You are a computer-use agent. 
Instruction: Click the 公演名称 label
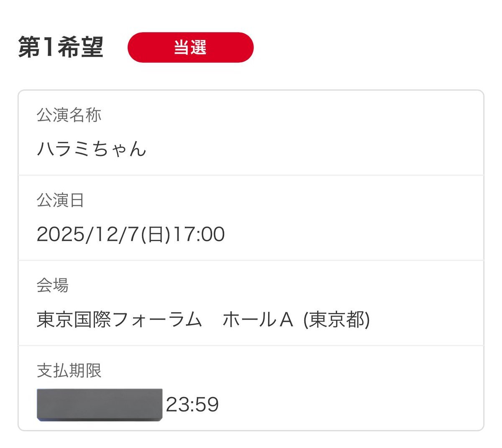(69, 115)
